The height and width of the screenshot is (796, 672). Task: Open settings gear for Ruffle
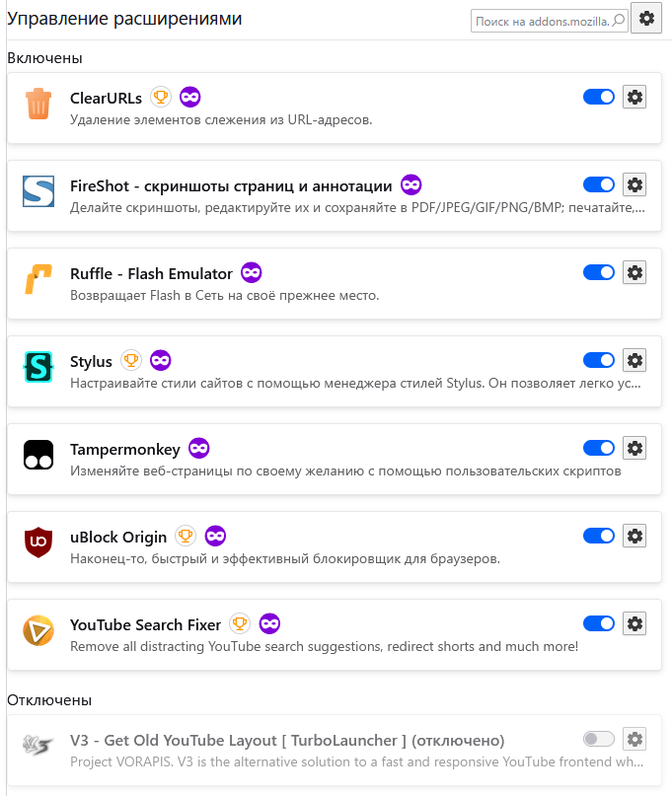635,272
